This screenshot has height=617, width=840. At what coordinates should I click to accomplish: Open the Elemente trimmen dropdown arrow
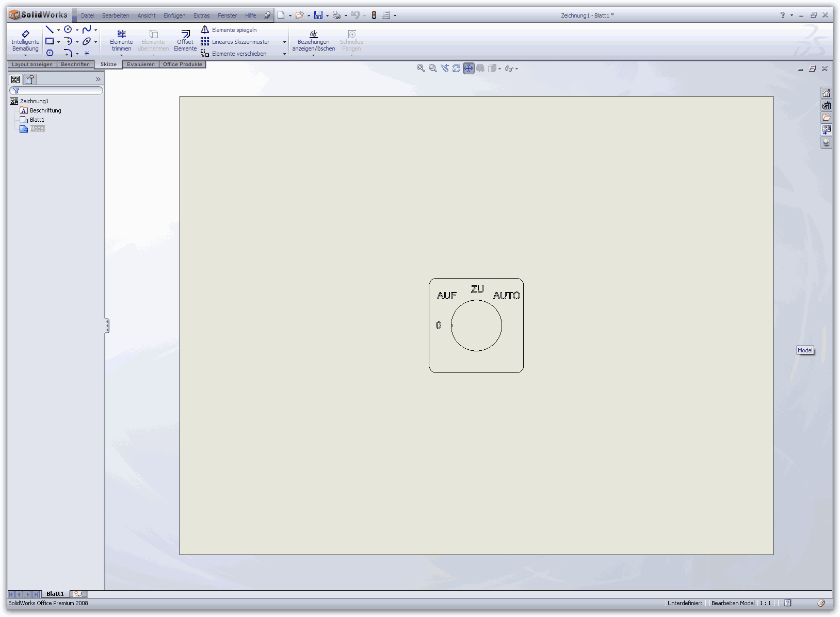pyautogui.click(x=121, y=55)
